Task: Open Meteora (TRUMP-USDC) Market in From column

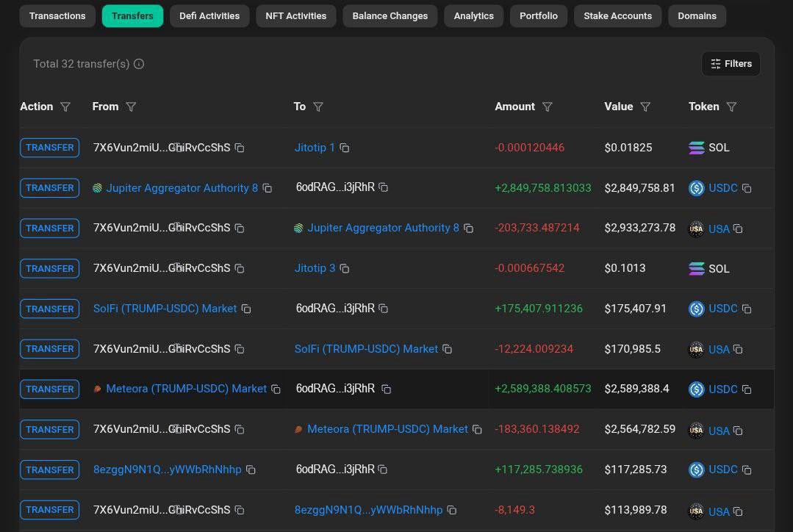Action: point(186,389)
